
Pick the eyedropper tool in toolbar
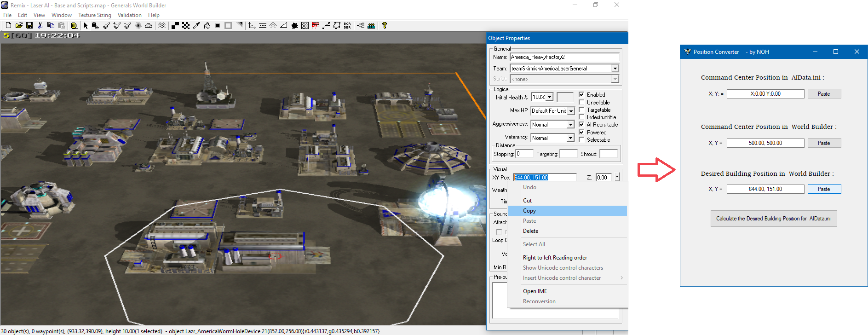pos(196,26)
